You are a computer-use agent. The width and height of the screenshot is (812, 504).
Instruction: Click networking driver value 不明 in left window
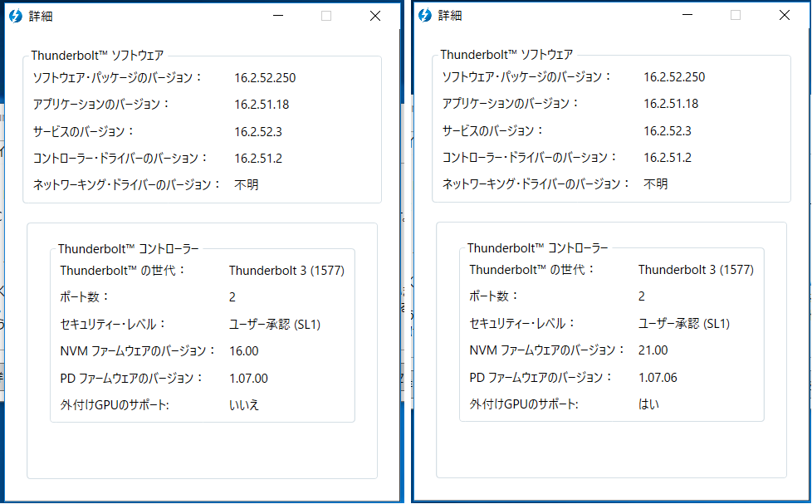(x=246, y=185)
